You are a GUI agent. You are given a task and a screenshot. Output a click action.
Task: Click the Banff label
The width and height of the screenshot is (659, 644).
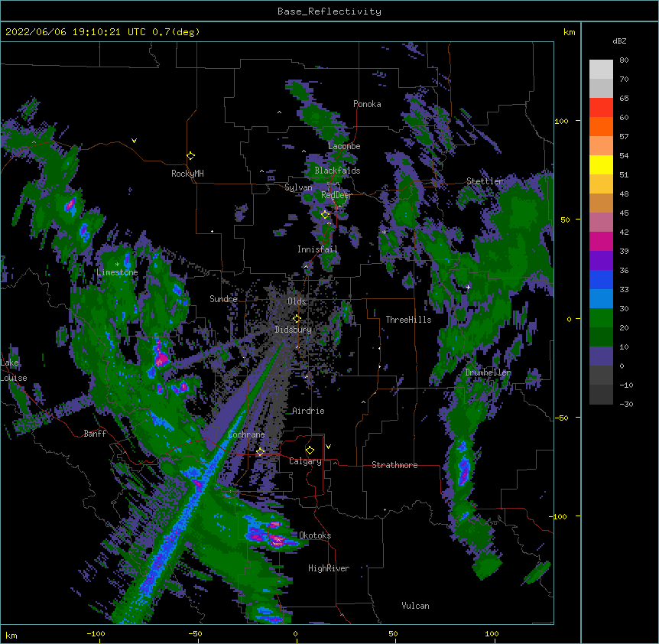tap(95, 434)
